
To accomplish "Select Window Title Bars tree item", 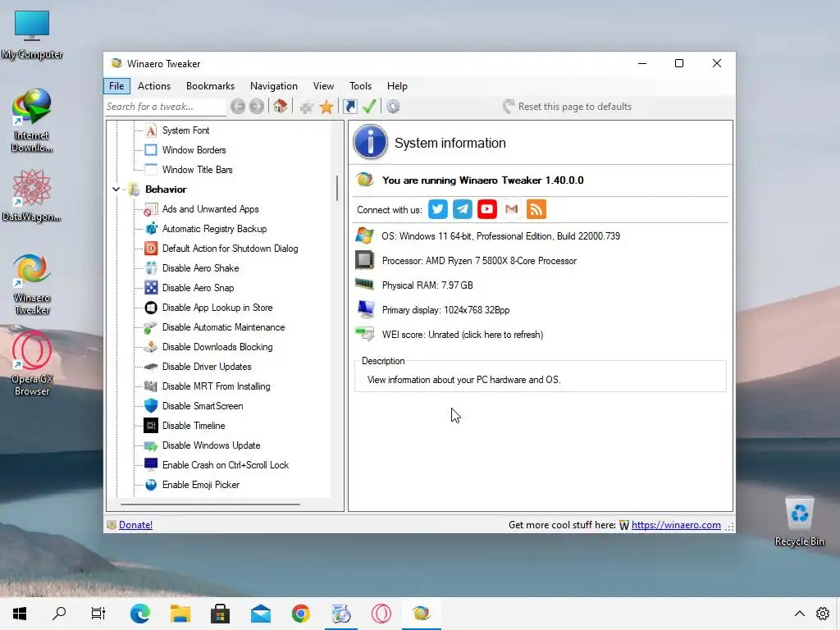I will tap(197, 170).
